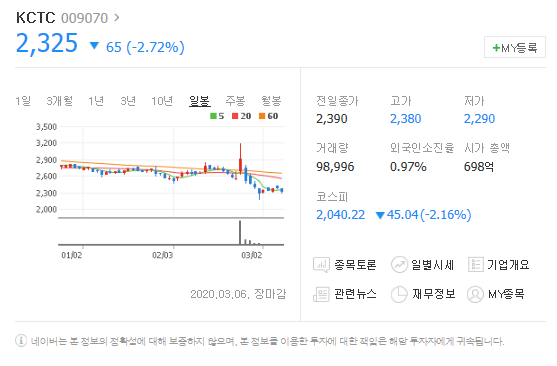Click the 2020.03.06. 장마감 timestamp
This screenshot has height=366, width=557.
[238, 294]
